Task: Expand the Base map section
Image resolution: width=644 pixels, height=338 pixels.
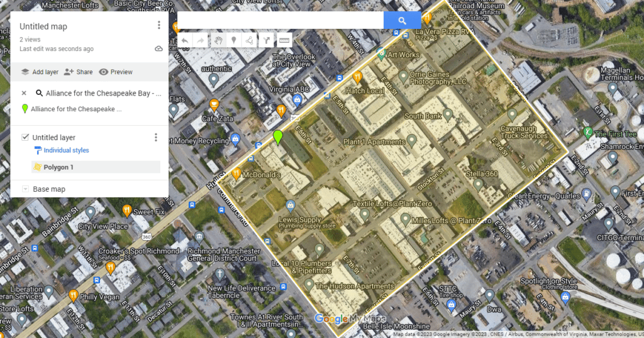Action: tap(25, 189)
